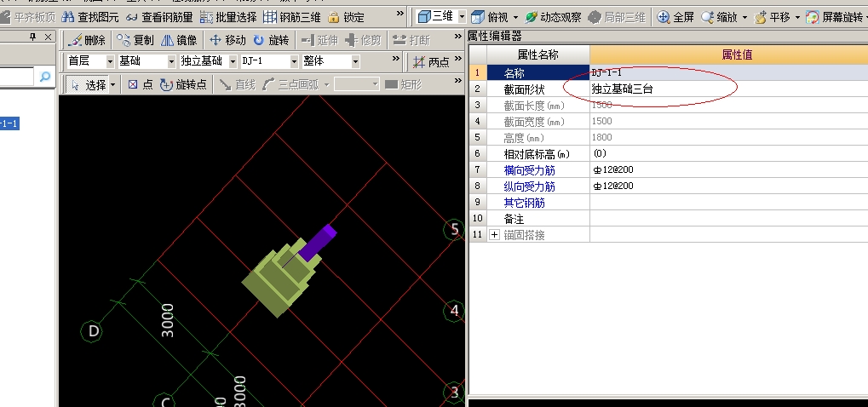Click the 锁定 lock icon

point(347,17)
